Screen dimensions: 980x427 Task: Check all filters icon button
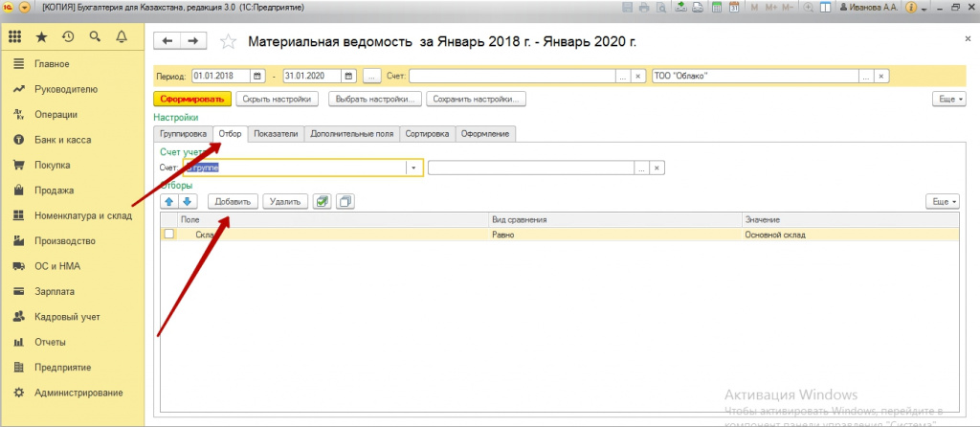[x=322, y=201]
